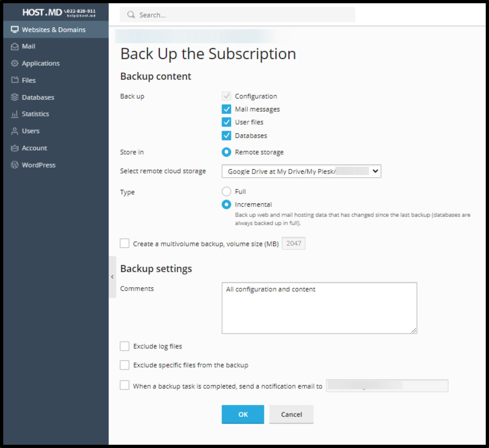489x448 pixels.
Task: Click the Account label in sidebar
Action: point(34,148)
